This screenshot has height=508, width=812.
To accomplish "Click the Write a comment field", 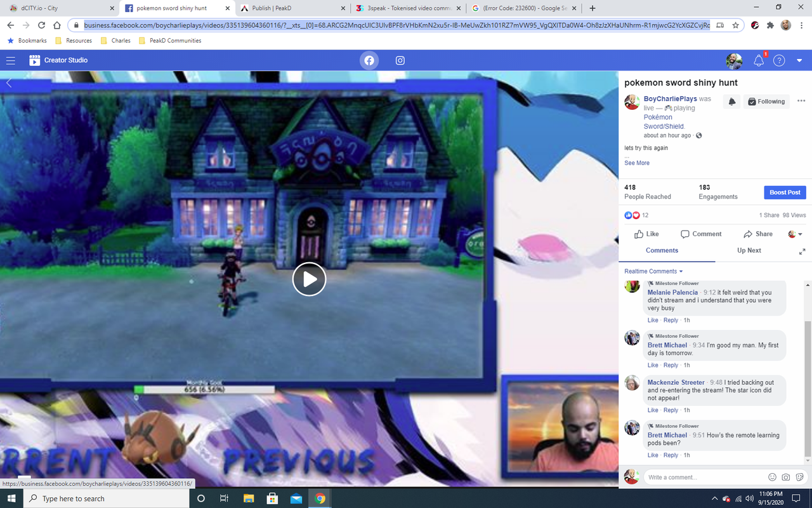I will [704, 478].
